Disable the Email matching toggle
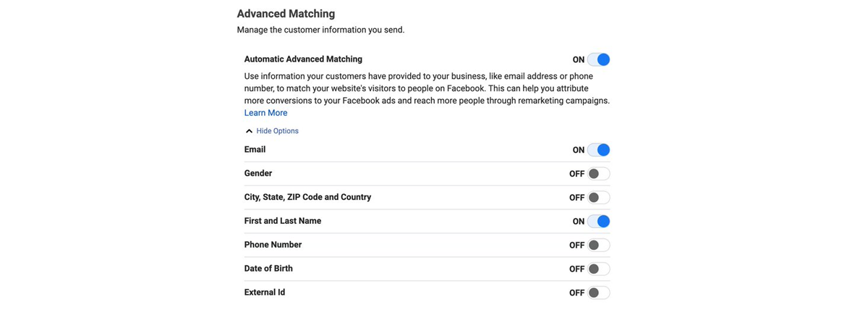 [598, 150]
